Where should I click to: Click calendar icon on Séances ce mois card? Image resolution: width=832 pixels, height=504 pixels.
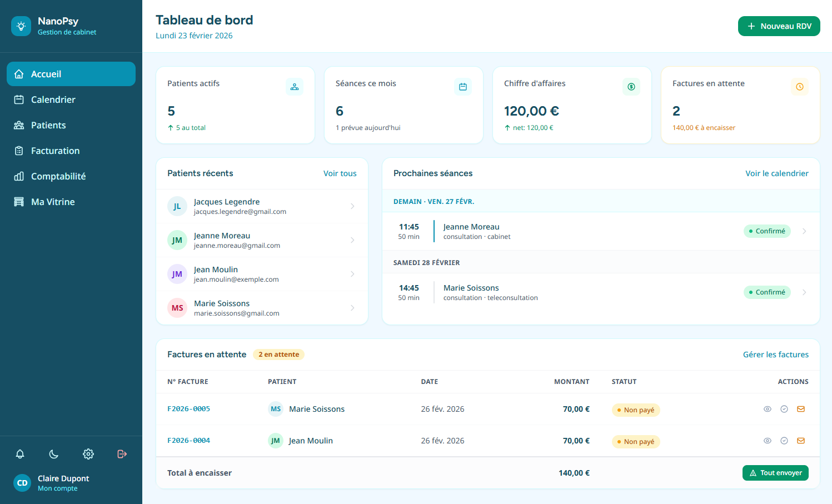coord(462,87)
